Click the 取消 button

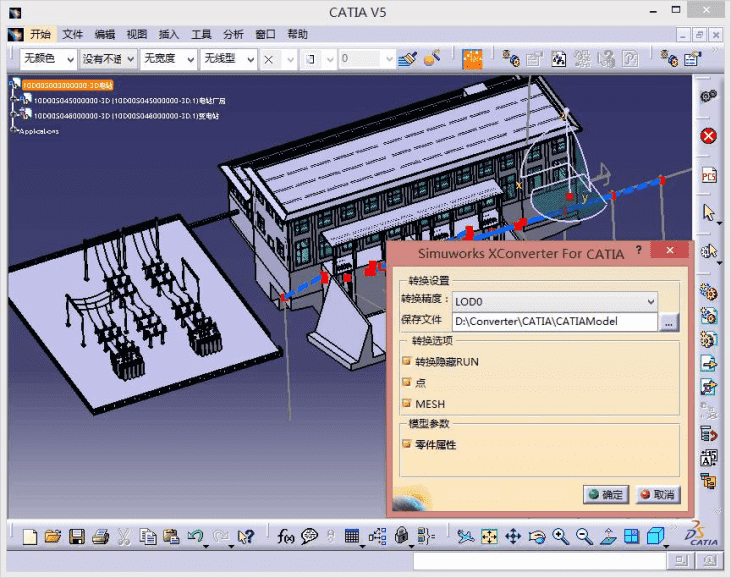coord(658,495)
